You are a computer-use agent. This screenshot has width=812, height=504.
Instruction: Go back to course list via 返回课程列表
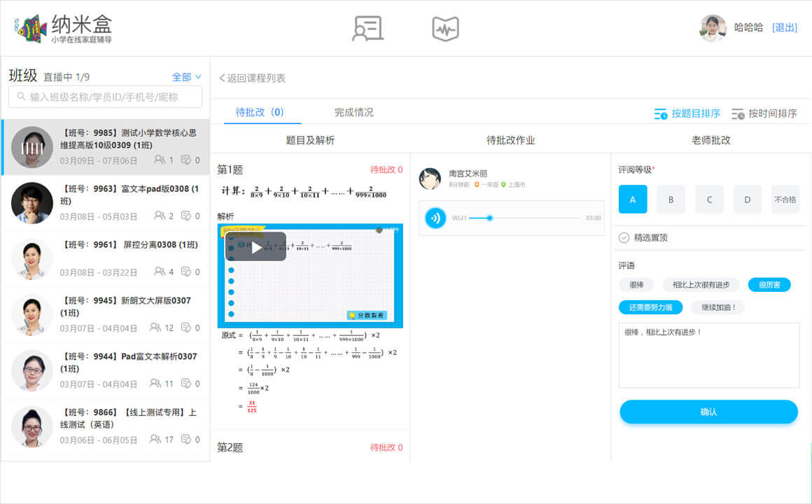(x=252, y=78)
